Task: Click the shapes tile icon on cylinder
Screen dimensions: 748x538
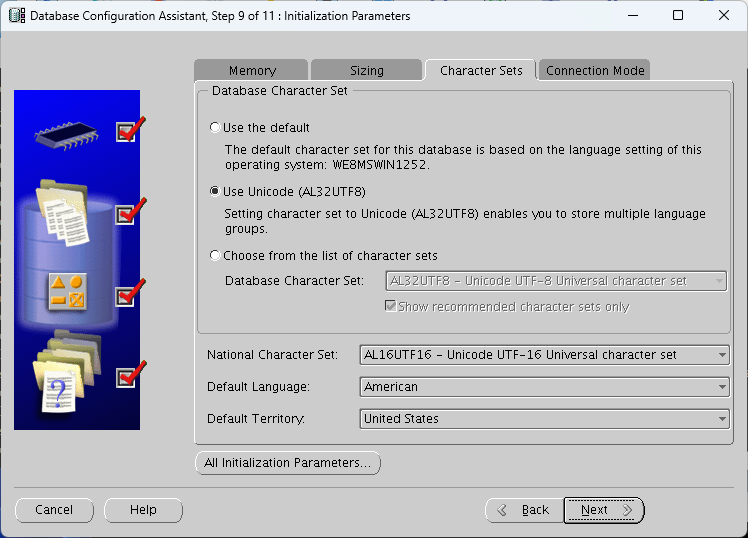Action: [67, 291]
